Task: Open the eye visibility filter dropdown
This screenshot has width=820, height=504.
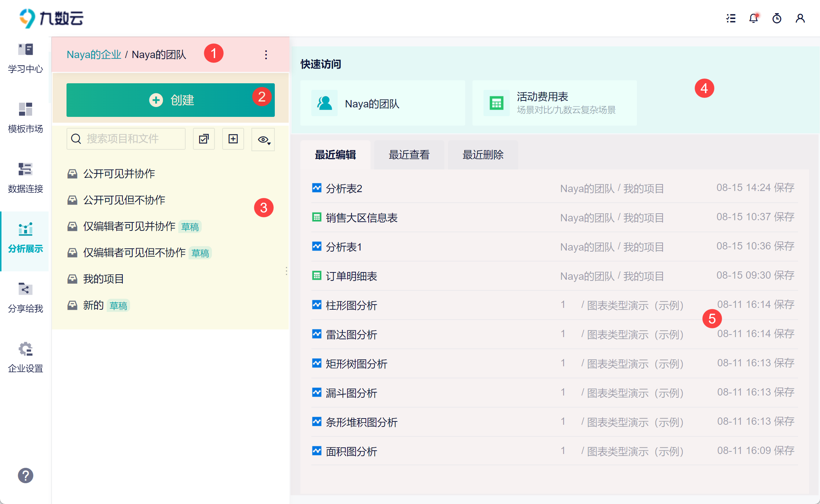Action: tap(263, 140)
